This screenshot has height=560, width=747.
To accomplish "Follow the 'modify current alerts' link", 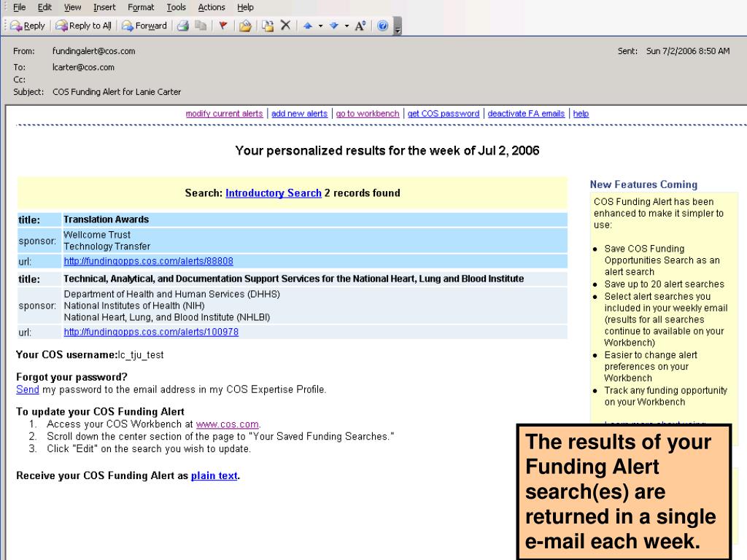I will point(225,113).
